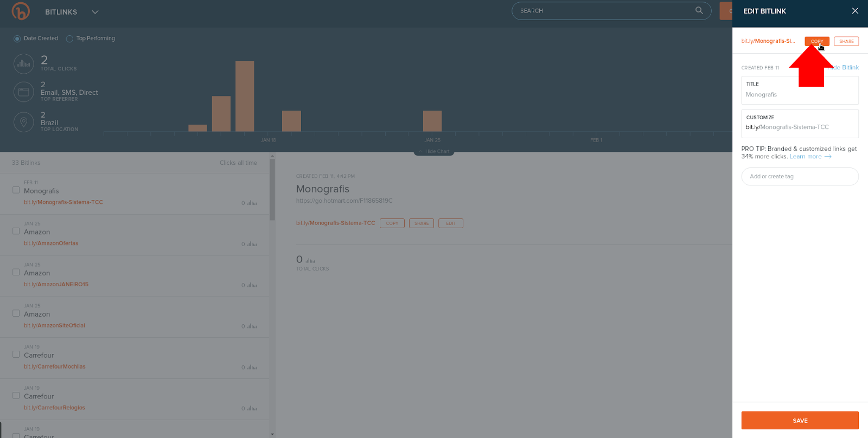Open bit.ly/AmazonSiteOficial link
Screen dimensions: 868x438
[54, 326]
